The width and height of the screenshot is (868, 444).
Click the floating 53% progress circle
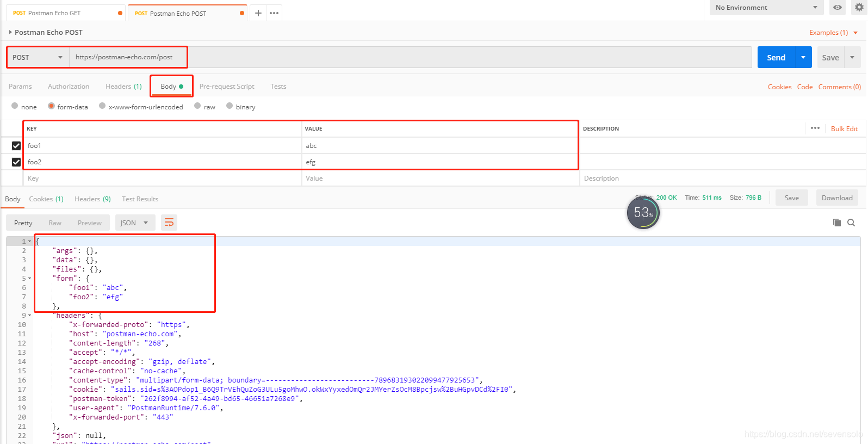(x=643, y=213)
